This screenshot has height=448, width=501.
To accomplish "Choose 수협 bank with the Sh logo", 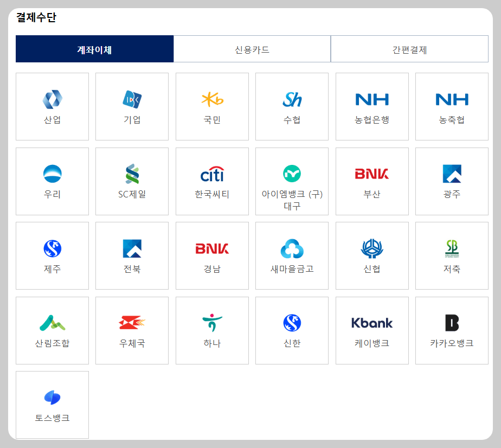I will click(292, 106).
